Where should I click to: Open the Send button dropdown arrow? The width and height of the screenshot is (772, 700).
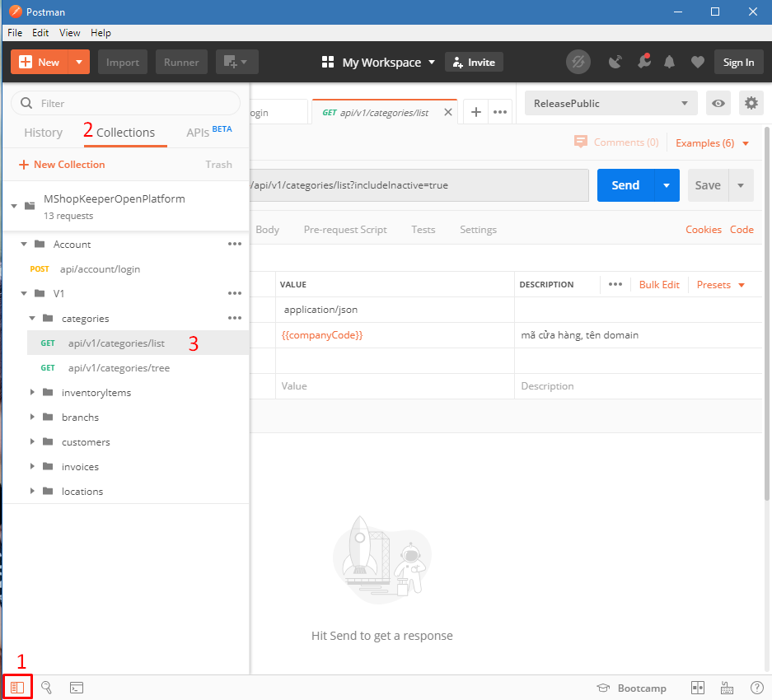(x=667, y=185)
